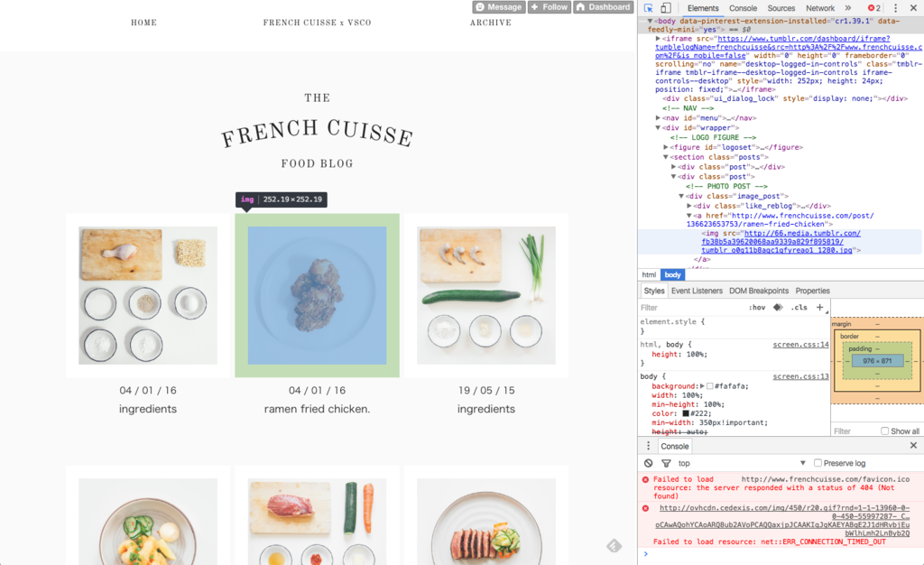Open the Sources tab

point(781,8)
